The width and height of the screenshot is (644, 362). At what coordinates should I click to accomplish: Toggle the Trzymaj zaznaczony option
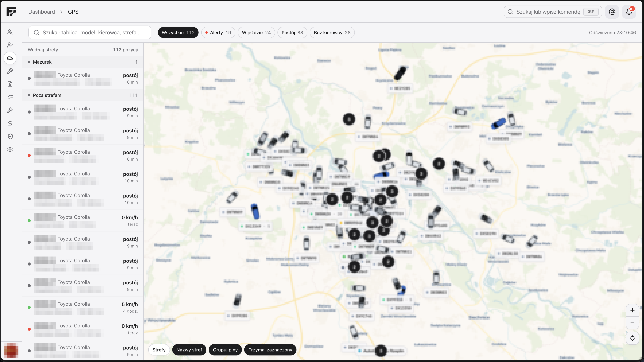(270, 350)
